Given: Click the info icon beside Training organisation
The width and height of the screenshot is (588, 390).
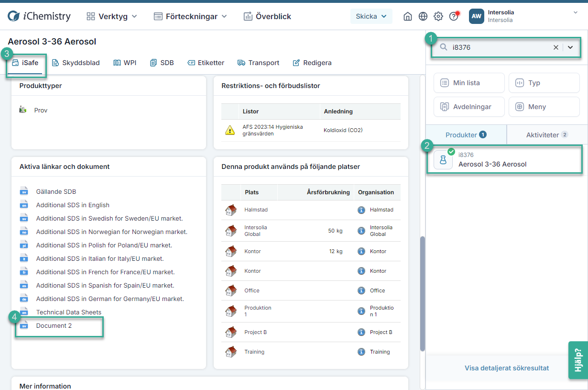Looking at the screenshot, I should (361, 352).
